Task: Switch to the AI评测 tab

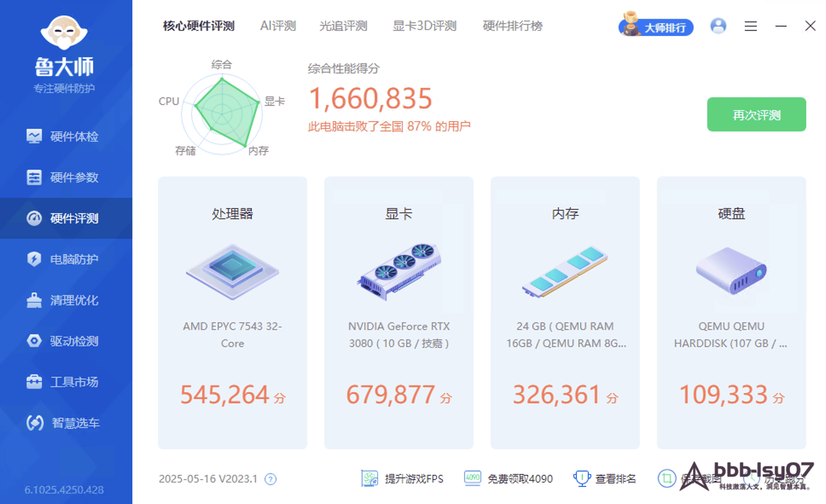Action: (278, 26)
